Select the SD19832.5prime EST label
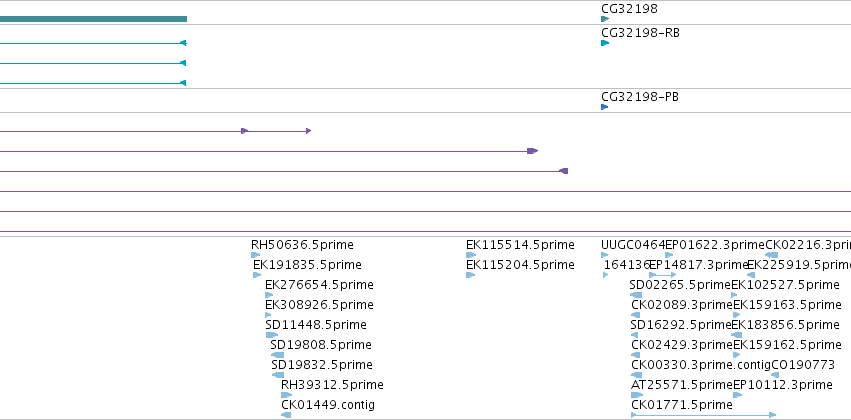The image size is (851, 420). click(322, 365)
